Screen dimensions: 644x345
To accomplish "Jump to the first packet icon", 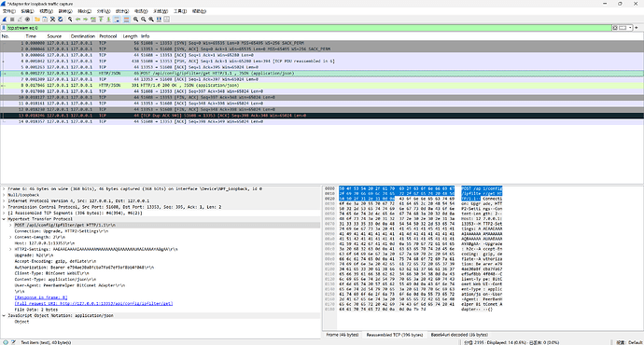I will coord(101,20).
